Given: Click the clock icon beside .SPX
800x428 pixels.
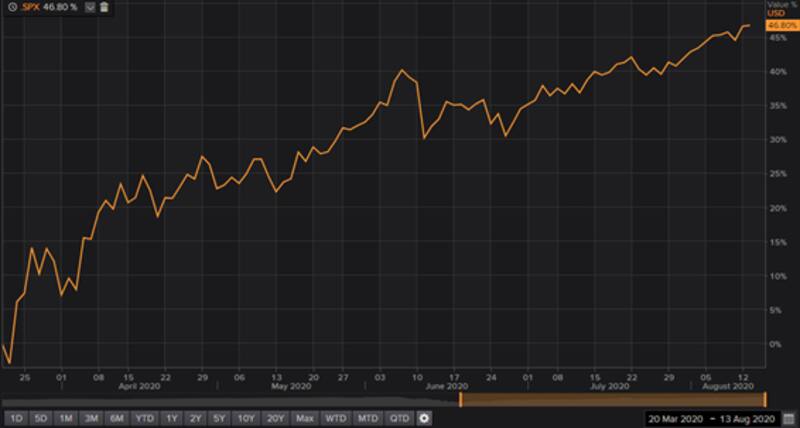Looking at the screenshot, I should [x=10, y=6].
